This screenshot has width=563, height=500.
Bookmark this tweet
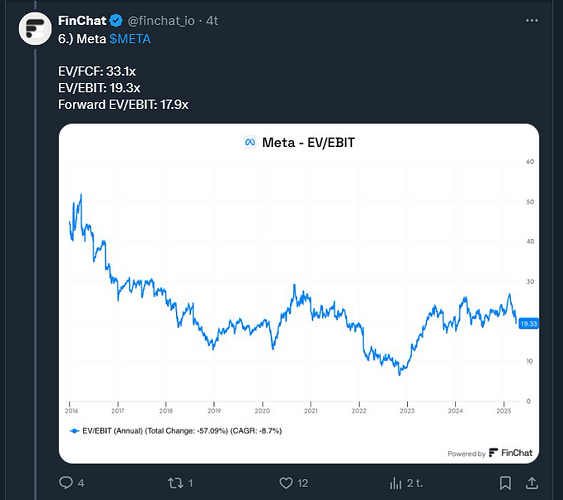505,483
